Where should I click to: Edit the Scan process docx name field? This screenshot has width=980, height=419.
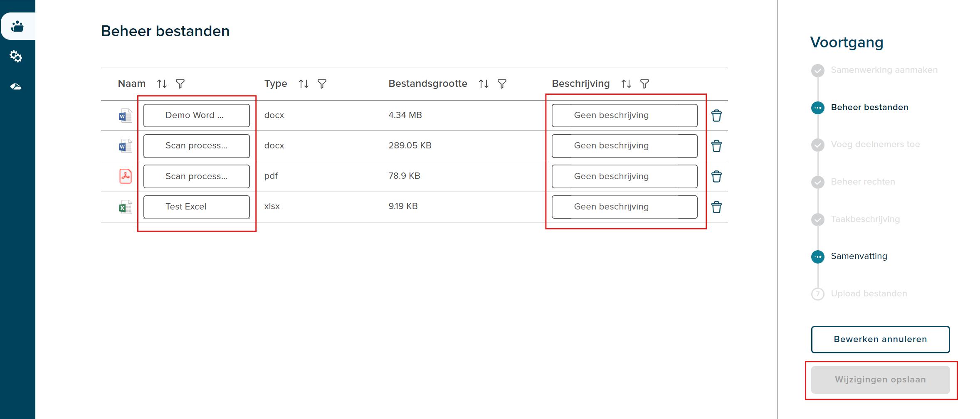point(197,146)
